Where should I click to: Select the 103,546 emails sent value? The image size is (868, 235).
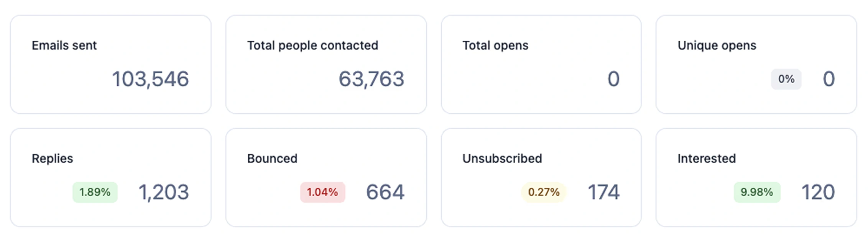point(150,79)
